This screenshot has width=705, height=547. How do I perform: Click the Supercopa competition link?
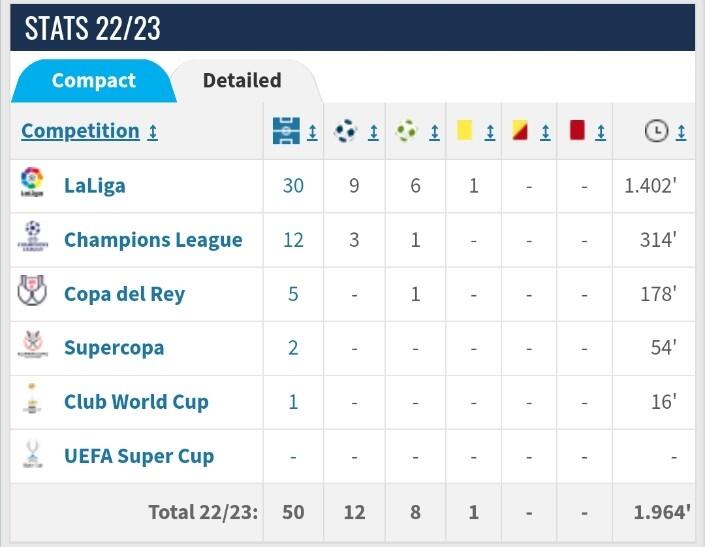114,348
